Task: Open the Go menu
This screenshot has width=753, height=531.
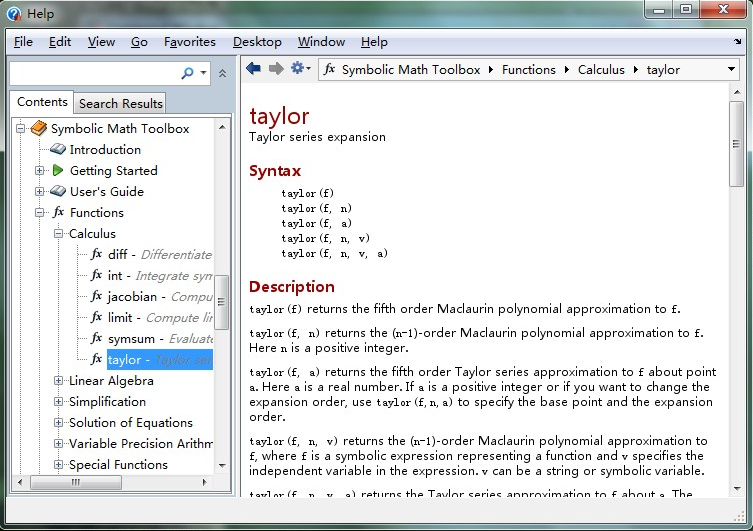Action: point(139,42)
